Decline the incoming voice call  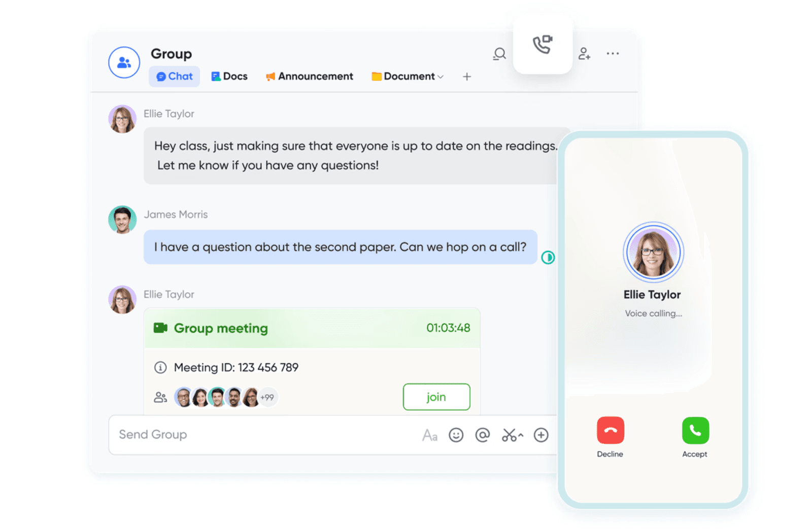point(611,431)
